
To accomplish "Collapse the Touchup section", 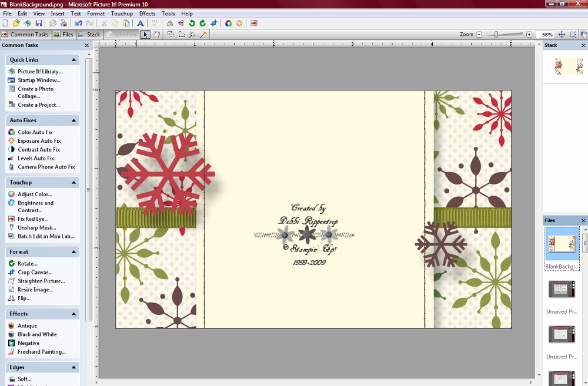I will pyautogui.click(x=73, y=183).
